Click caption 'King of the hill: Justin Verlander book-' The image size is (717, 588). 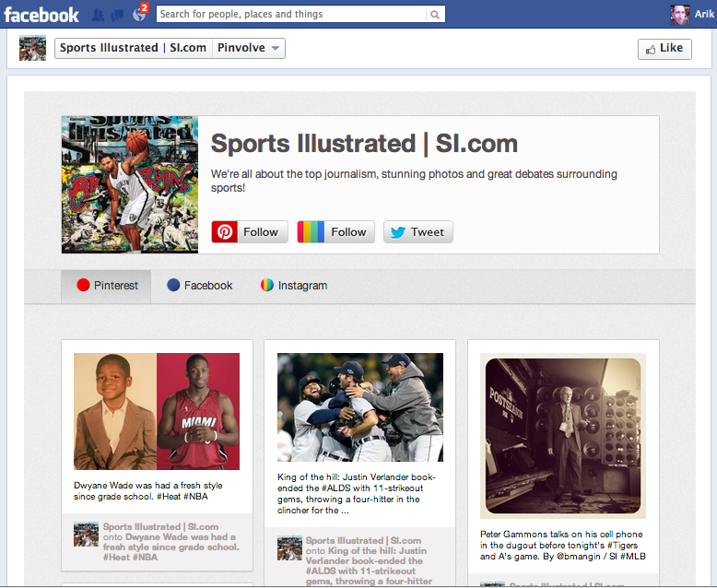357,493
